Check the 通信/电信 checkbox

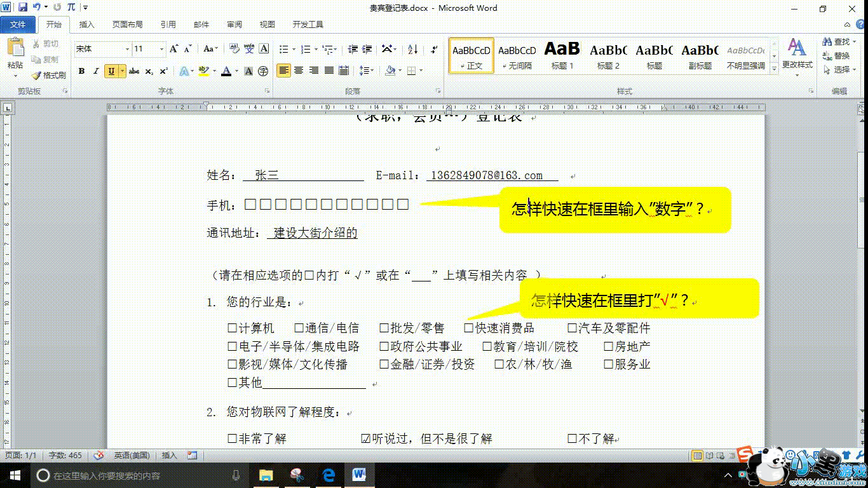299,328
